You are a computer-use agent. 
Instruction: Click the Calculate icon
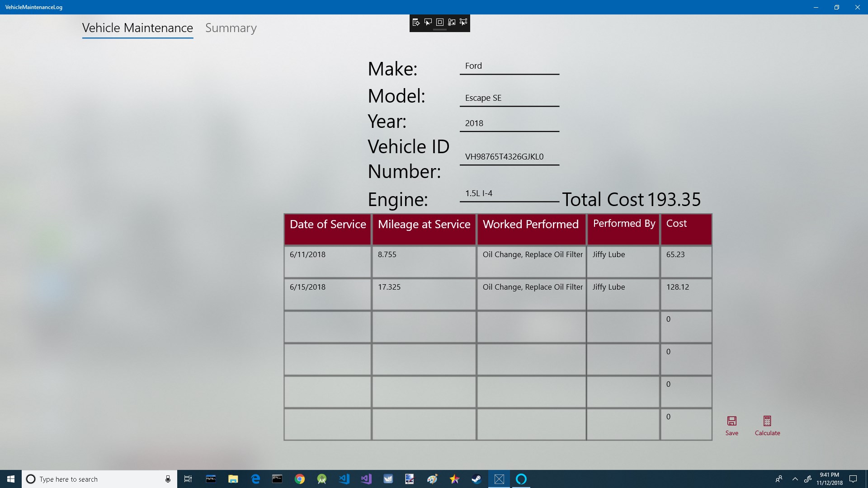click(767, 421)
